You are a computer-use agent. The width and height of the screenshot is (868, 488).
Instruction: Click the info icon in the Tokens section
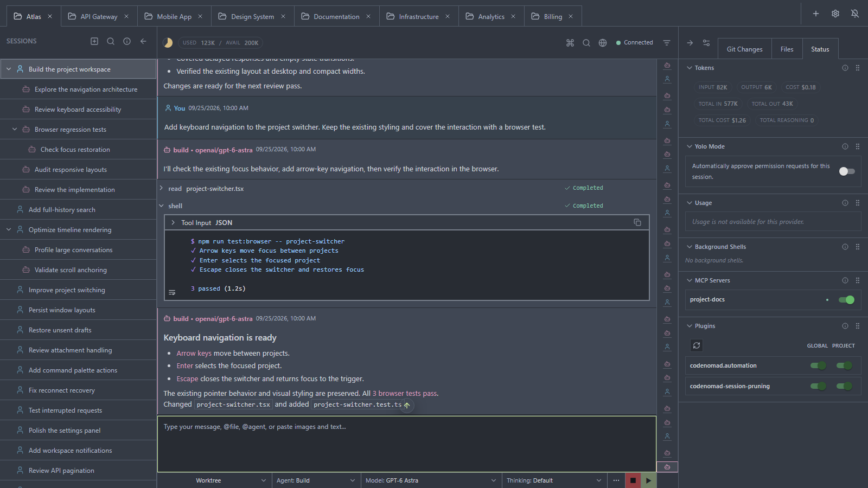tap(845, 68)
